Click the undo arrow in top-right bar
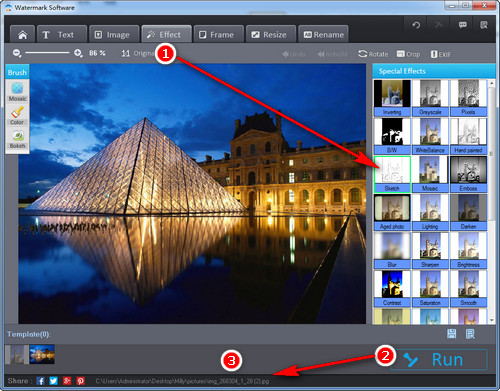500x391 pixels. coord(416,25)
